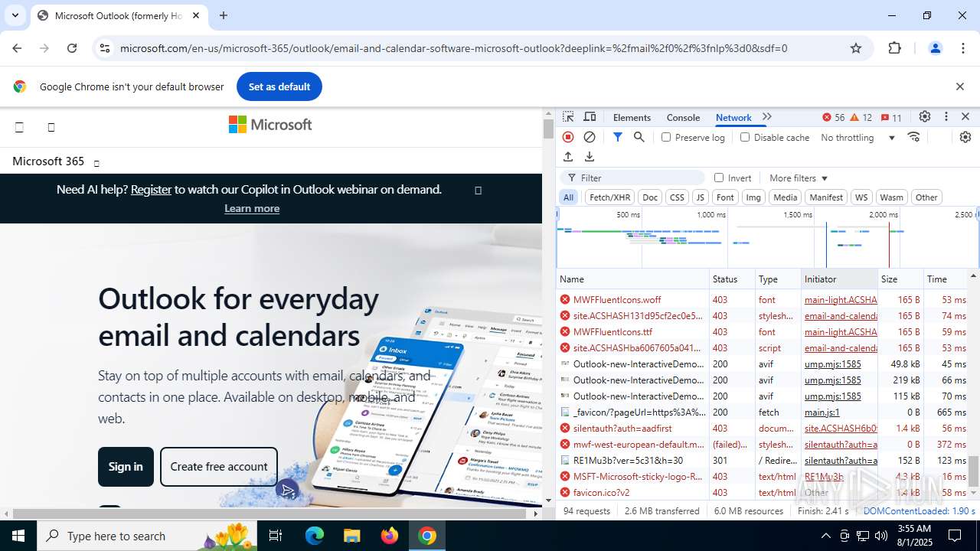980x551 pixels.
Task: Filter requests by Img type
Action: click(753, 197)
